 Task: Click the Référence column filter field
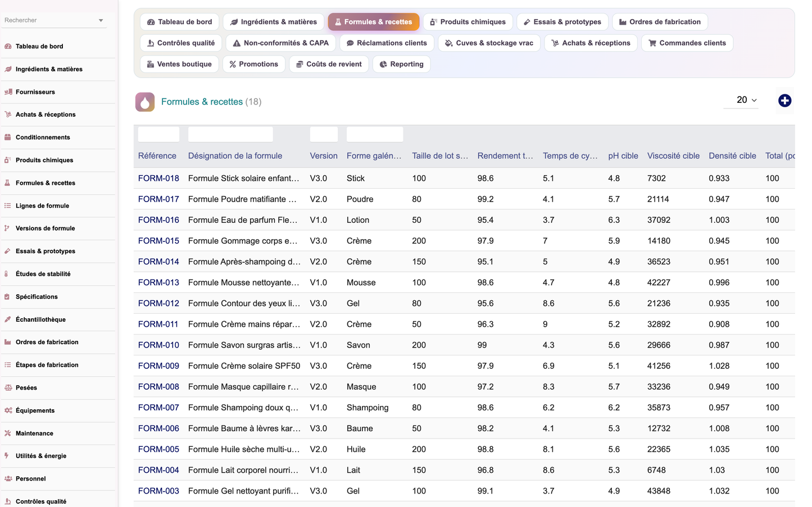[158, 134]
